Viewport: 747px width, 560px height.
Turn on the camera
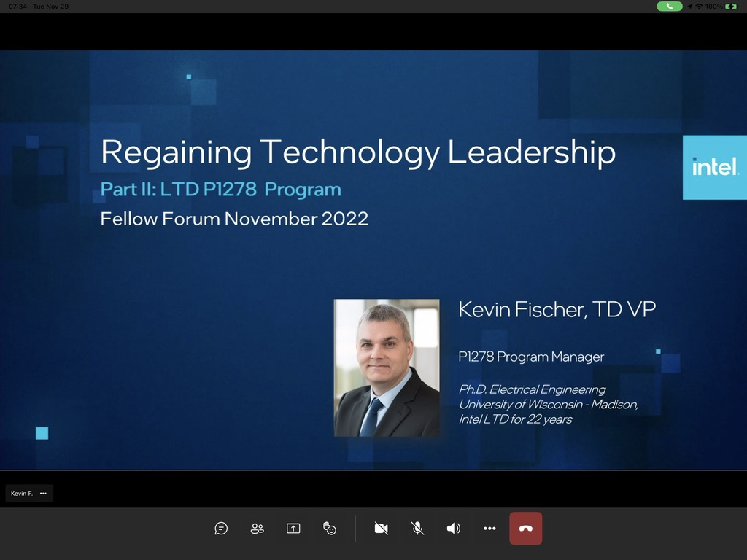click(x=381, y=529)
